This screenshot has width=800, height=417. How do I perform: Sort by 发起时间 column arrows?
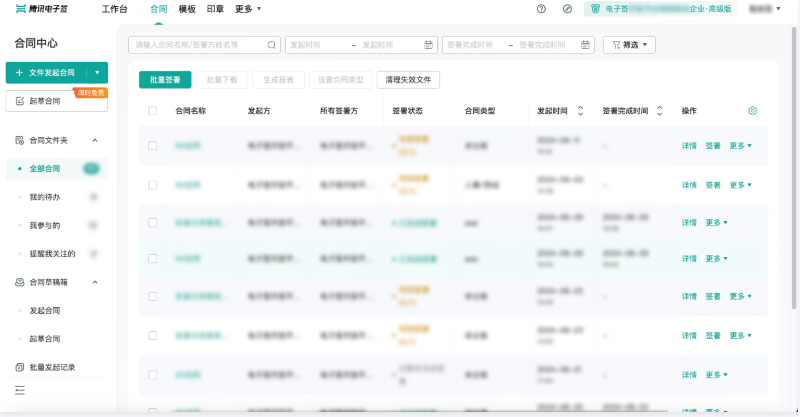click(x=580, y=111)
